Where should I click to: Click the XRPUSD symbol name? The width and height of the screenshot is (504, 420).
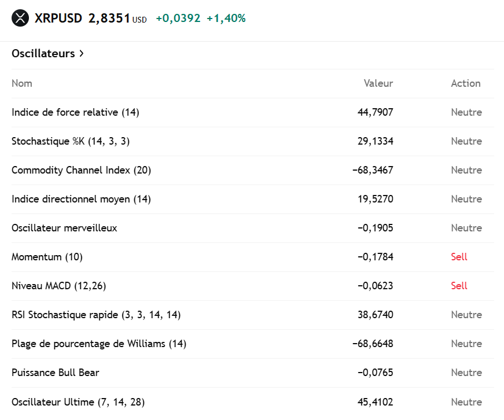(x=58, y=19)
